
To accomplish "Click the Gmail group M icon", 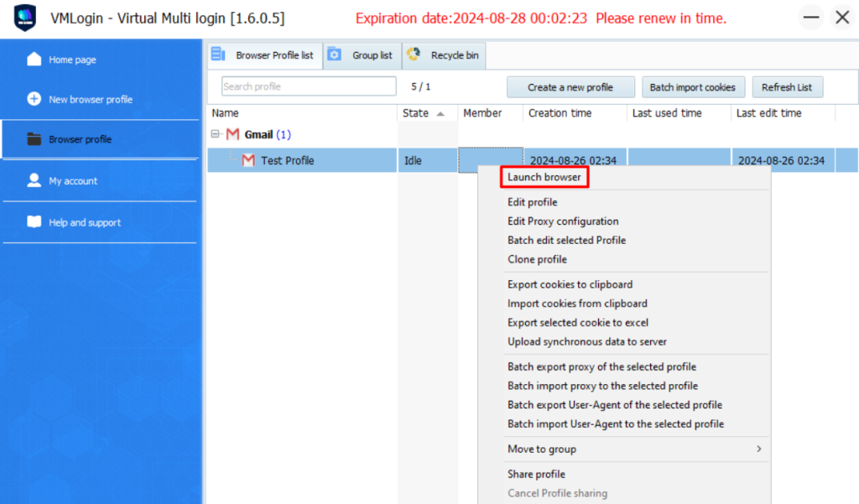I will pyautogui.click(x=233, y=134).
